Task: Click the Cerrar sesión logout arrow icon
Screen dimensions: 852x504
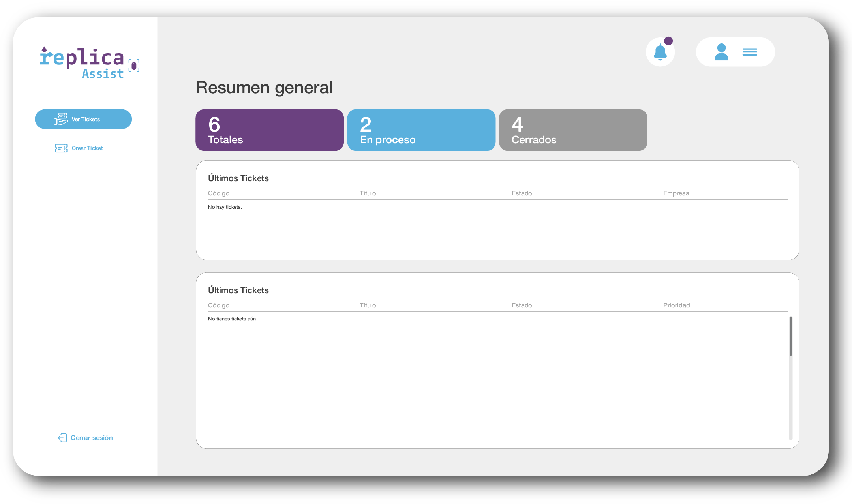Action: pyautogui.click(x=62, y=438)
